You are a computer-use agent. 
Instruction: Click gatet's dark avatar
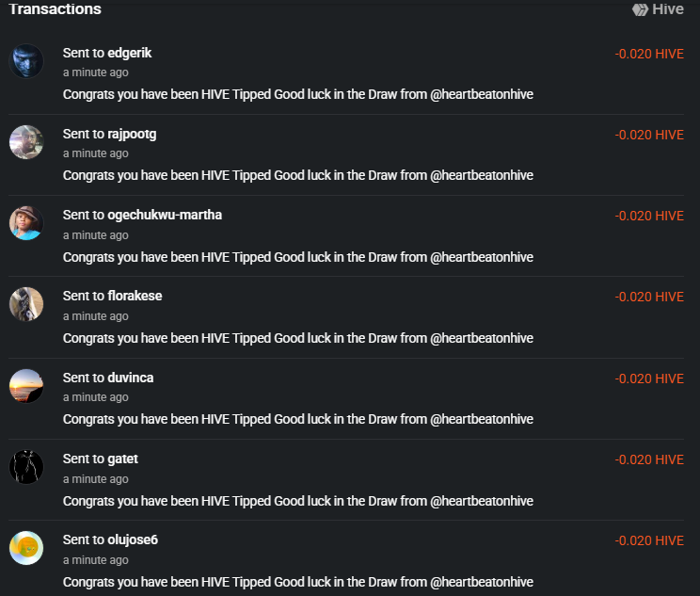click(26, 467)
